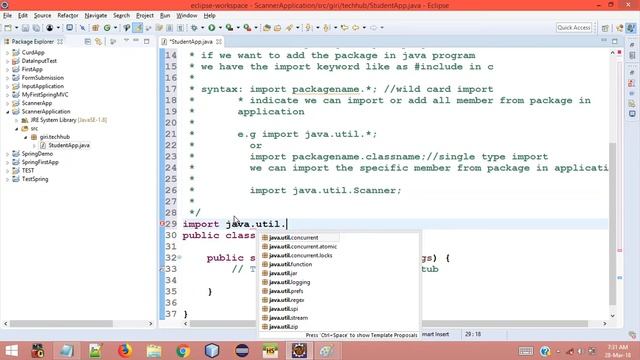Open File Explorer from the taskbar
640x360 pixels.
[154, 351]
